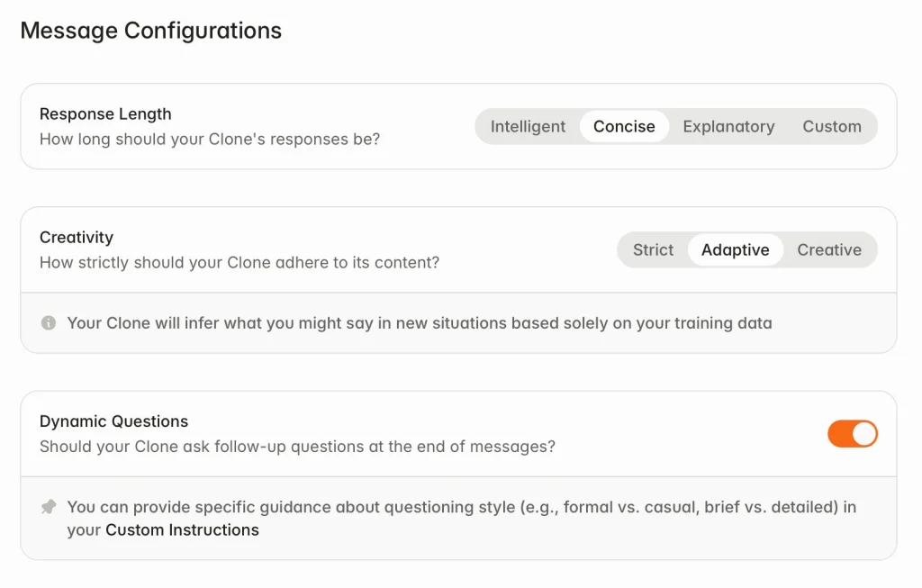Select the Adaptive creativity option
The height and width of the screenshot is (588, 922).
coord(735,250)
